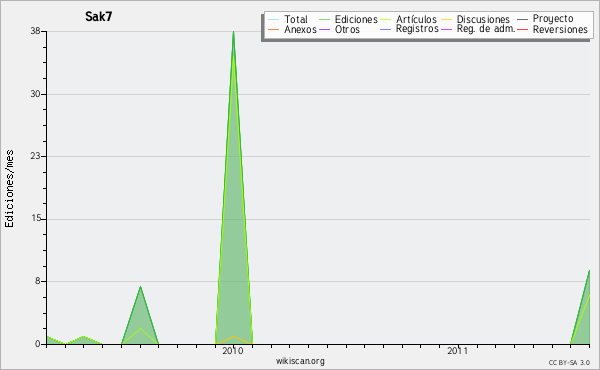
Task: Click the wikiscan.org caption
Action: 300,361
